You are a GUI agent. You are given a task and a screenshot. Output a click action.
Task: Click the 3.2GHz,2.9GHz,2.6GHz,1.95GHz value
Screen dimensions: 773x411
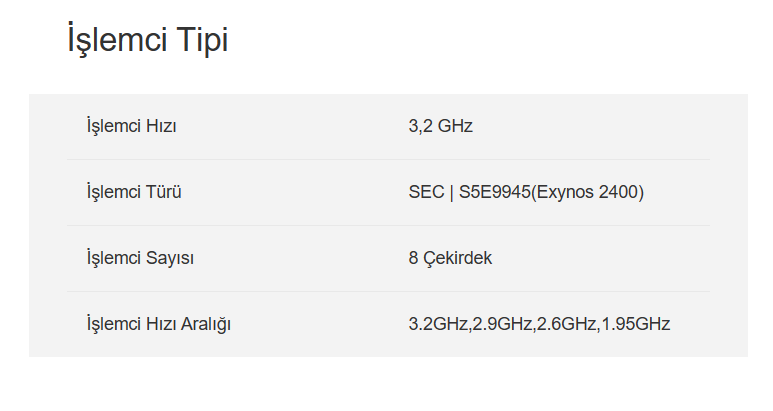pyautogui.click(x=539, y=324)
